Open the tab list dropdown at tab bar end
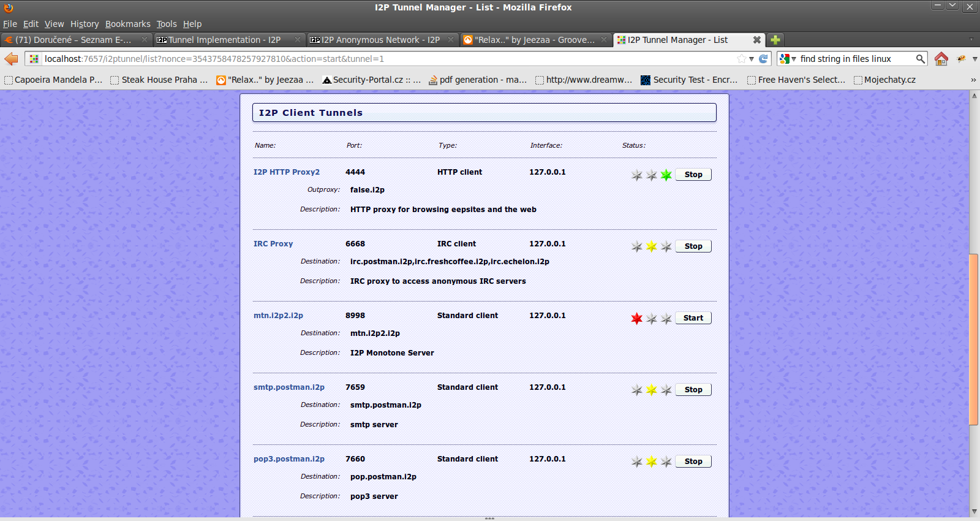980x521 pixels. coord(971,40)
